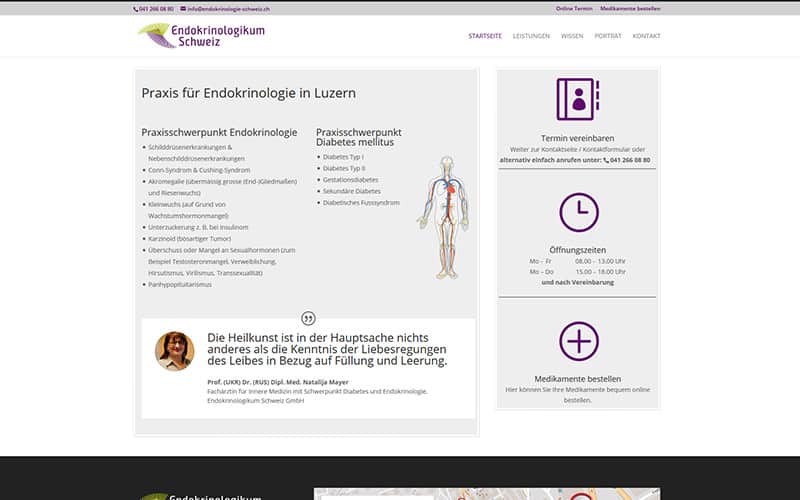Click the Termin vereinbaren heading

(x=578, y=138)
